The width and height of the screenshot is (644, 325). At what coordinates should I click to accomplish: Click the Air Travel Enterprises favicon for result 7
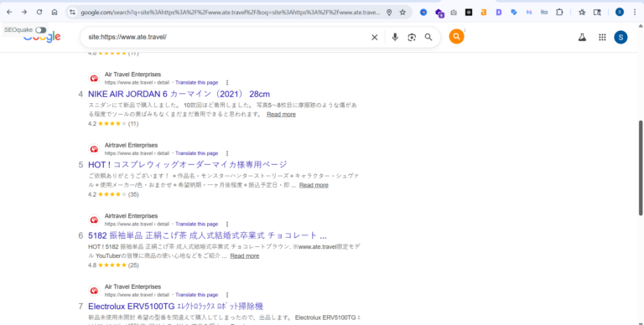(x=95, y=291)
